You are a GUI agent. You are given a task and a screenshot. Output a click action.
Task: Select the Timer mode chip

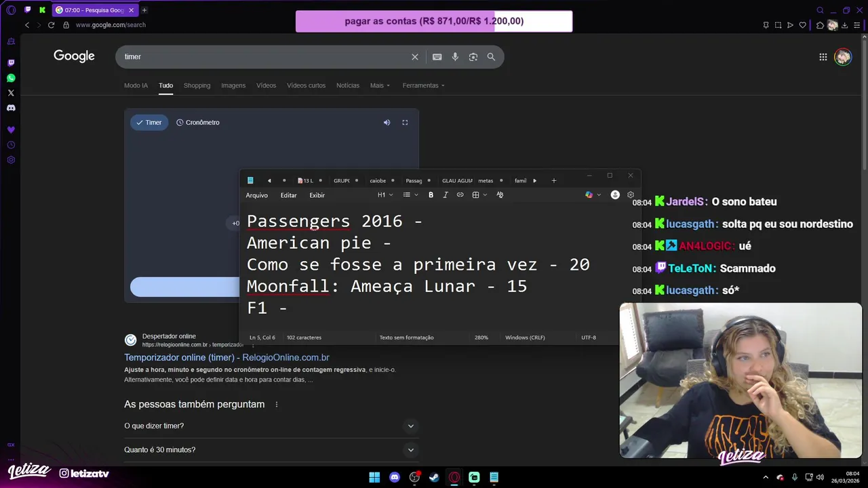(149, 123)
